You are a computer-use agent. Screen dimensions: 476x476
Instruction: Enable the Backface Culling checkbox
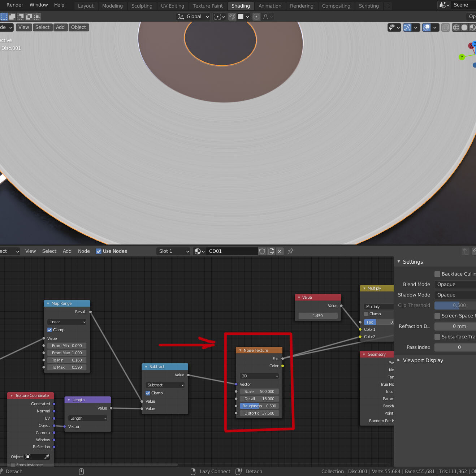pyautogui.click(x=437, y=274)
